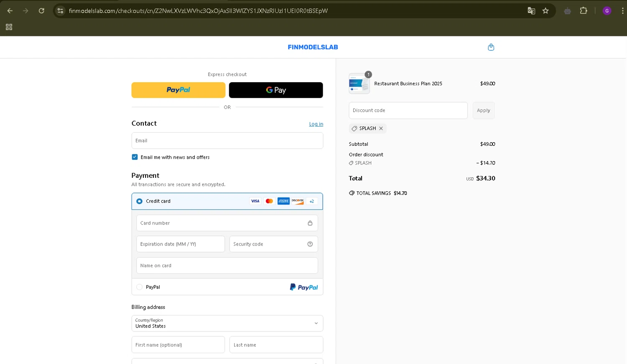Focus the Name on card field
Screen dimensions: 627x364
click(227, 265)
